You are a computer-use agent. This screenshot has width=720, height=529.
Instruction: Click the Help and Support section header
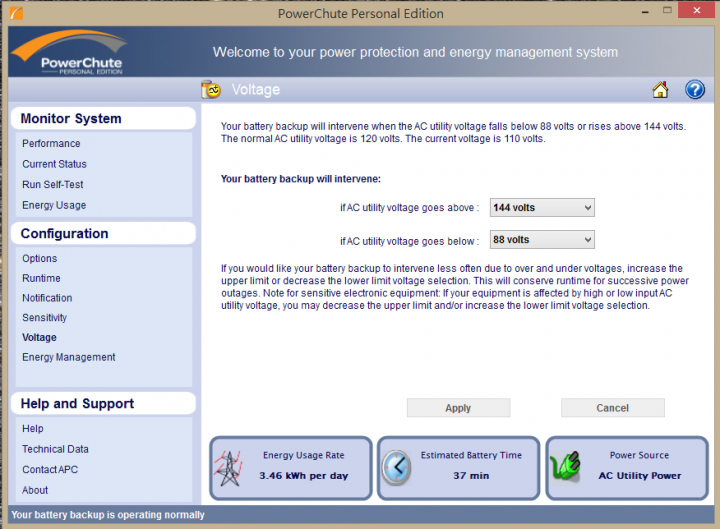point(103,404)
